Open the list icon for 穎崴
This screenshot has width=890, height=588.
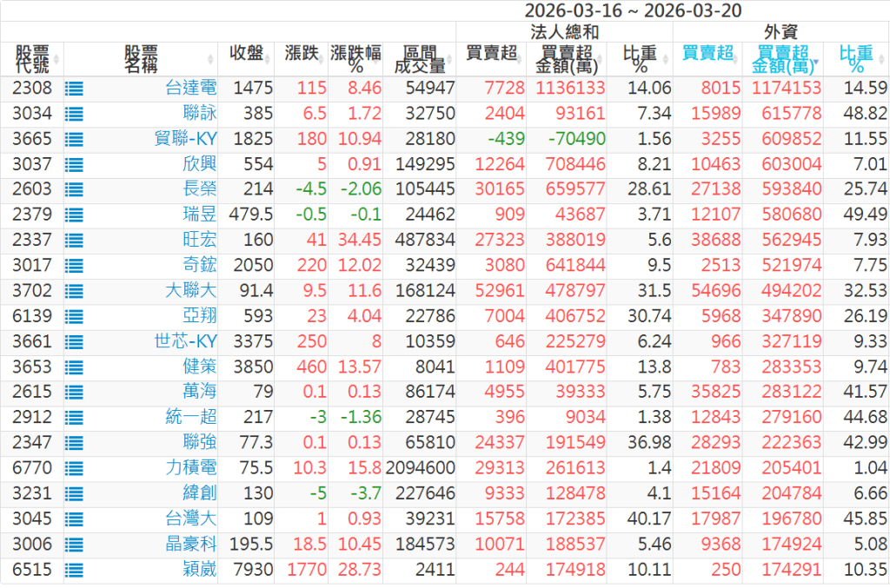click(74, 570)
